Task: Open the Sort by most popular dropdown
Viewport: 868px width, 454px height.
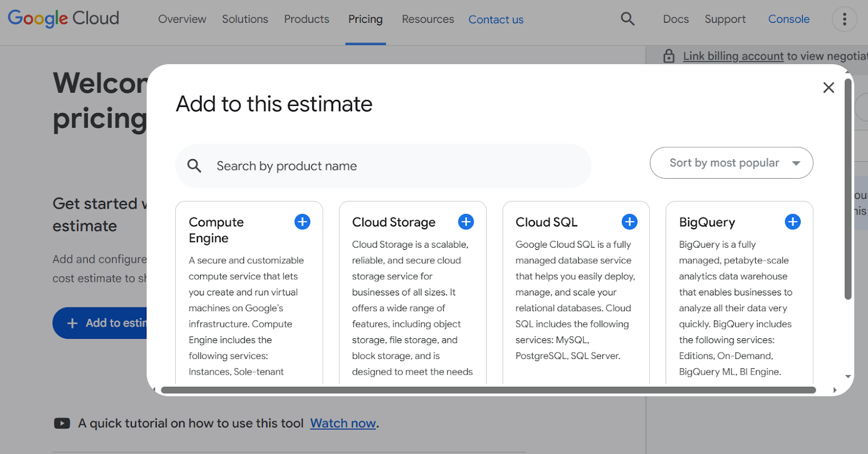Action: (x=731, y=163)
